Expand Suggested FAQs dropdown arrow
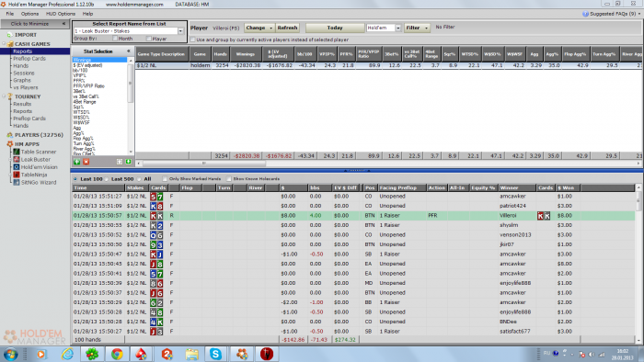This screenshot has width=644, height=362. (x=639, y=14)
